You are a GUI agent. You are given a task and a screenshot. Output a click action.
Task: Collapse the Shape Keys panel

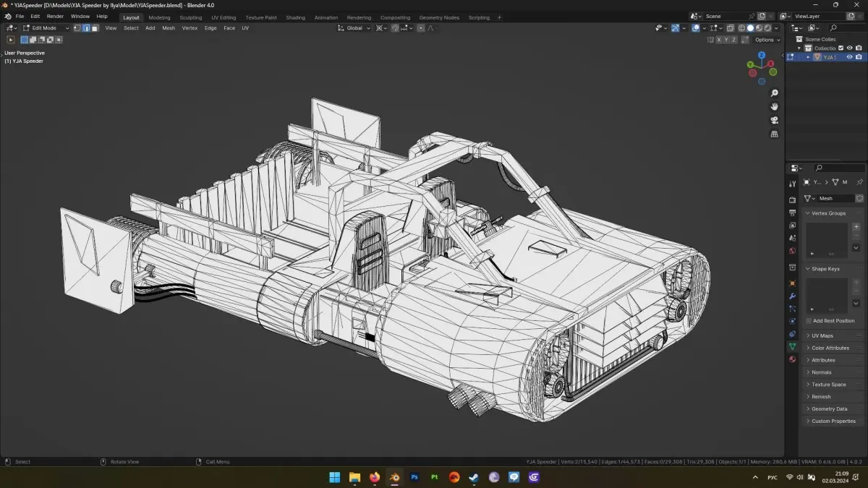pyautogui.click(x=825, y=269)
